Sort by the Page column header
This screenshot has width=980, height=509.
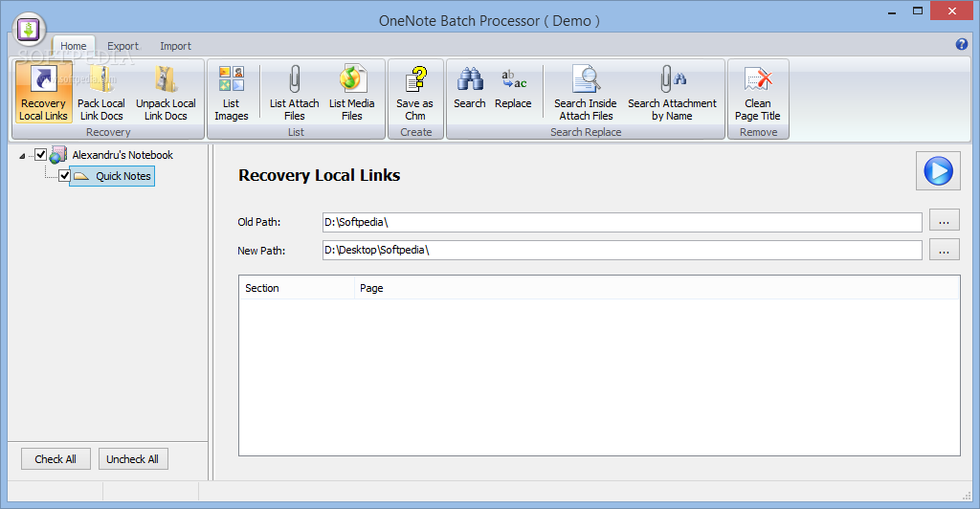pyautogui.click(x=657, y=288)
